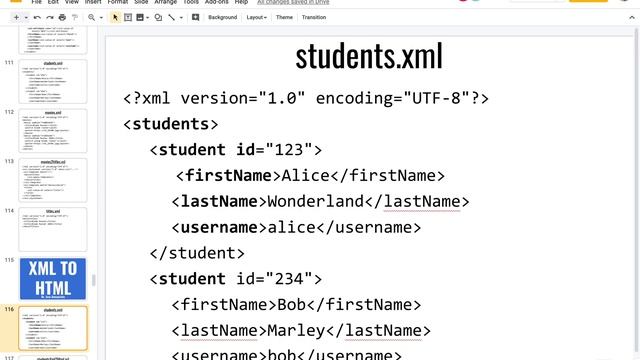Click the 'students.xml' slide title
The height and width of the screenshot is (360, 640).
tap(369, 56)
